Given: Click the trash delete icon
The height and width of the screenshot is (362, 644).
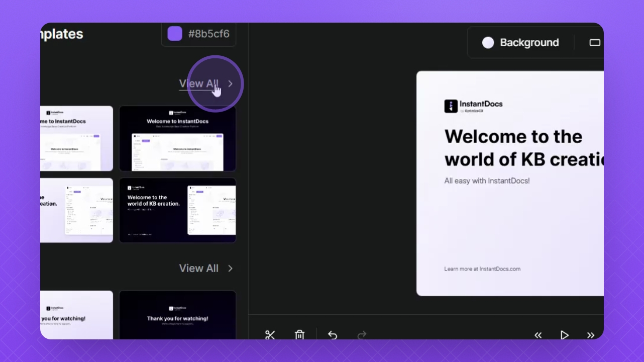Looking at the screenshot, I should (299, 335).
